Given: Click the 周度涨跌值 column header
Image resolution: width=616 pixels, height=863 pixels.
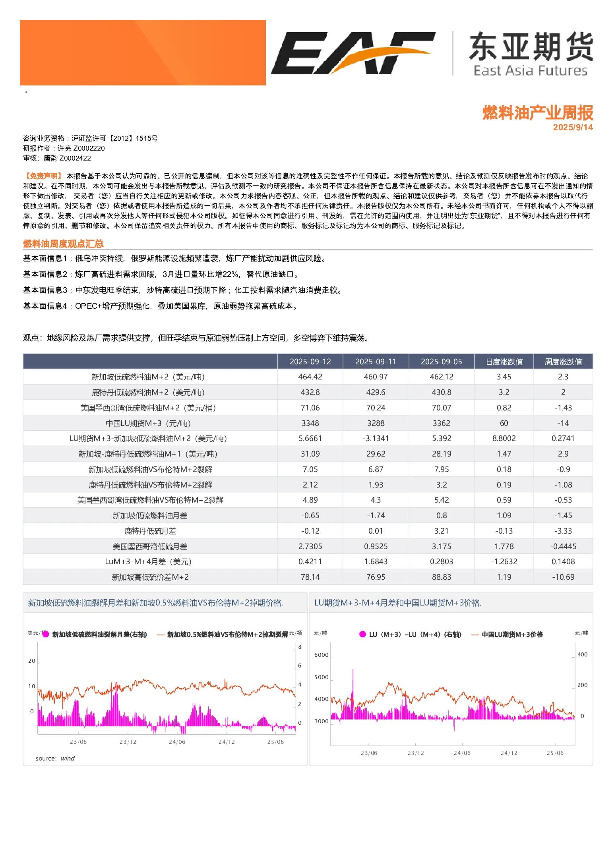Looking at the screenshot, I should 563,362.
